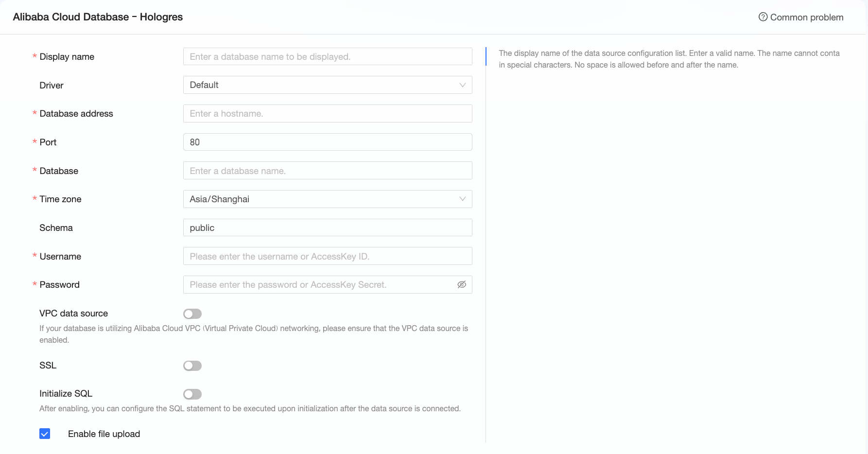868x454 pixels.
Task: Open the Time zone dropdown
Action: coord(328,199)
